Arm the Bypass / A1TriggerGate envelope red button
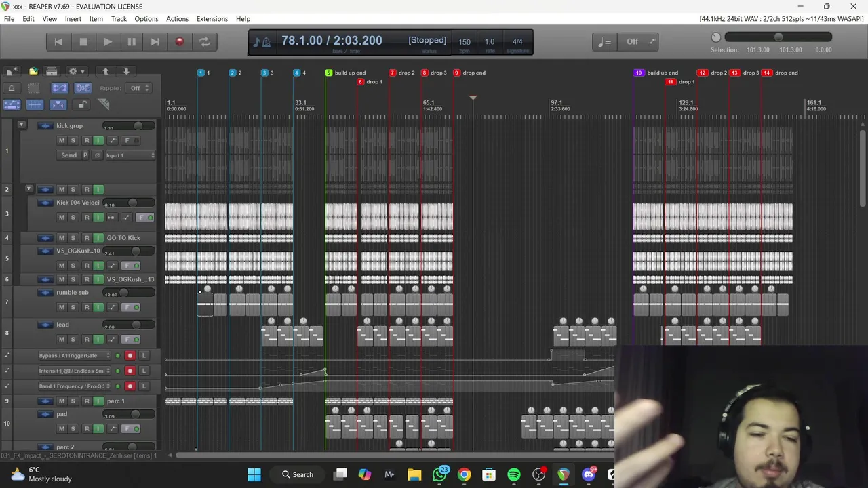 (x=130, y=355)
